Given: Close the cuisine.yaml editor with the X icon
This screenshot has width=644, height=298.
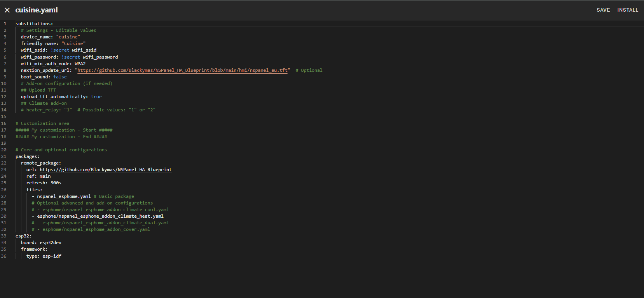Looking at the screenshot, I should (7, 10).
